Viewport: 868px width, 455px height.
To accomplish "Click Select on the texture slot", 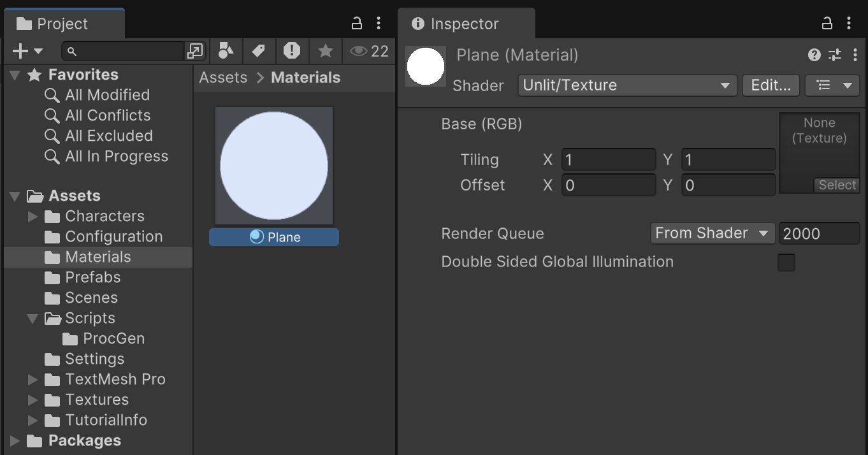I will 837,185.
